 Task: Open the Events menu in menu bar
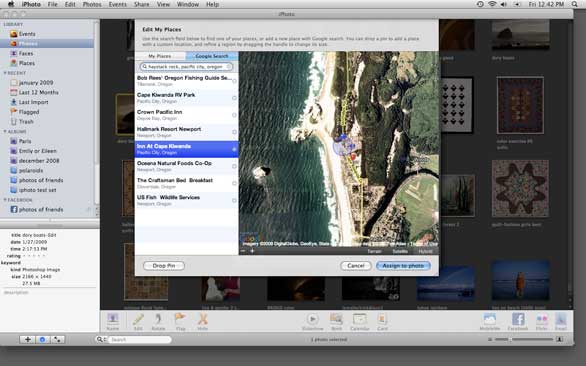click(x=117, y=4)
